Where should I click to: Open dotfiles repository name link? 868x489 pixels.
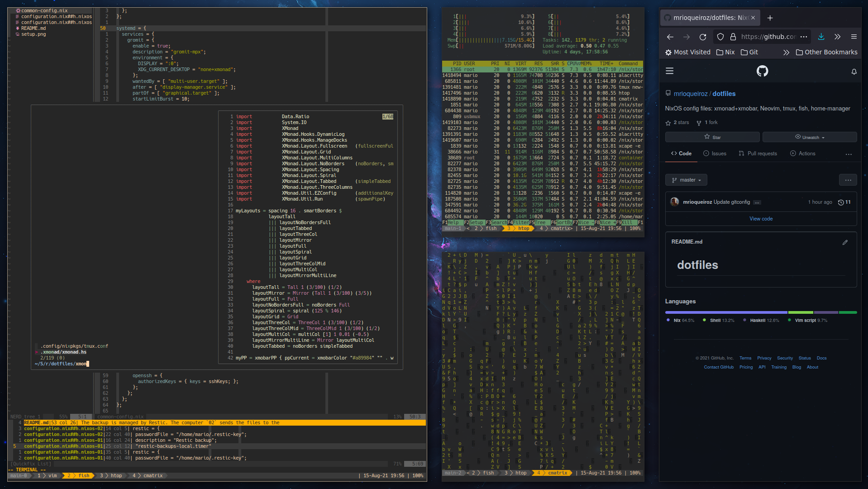[724, 94]
